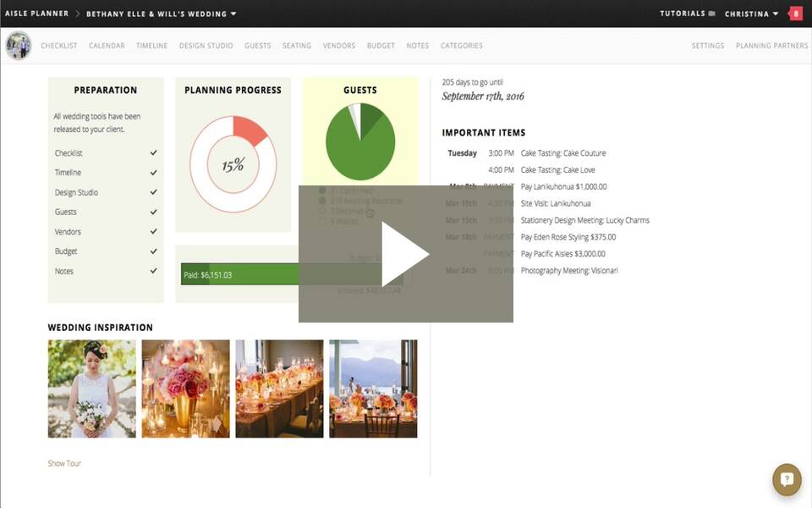The height and width of the screenshot is (508, 812).
Task: Open Cake Tasting: Cake Love item
Action: [x=557, y=170]
